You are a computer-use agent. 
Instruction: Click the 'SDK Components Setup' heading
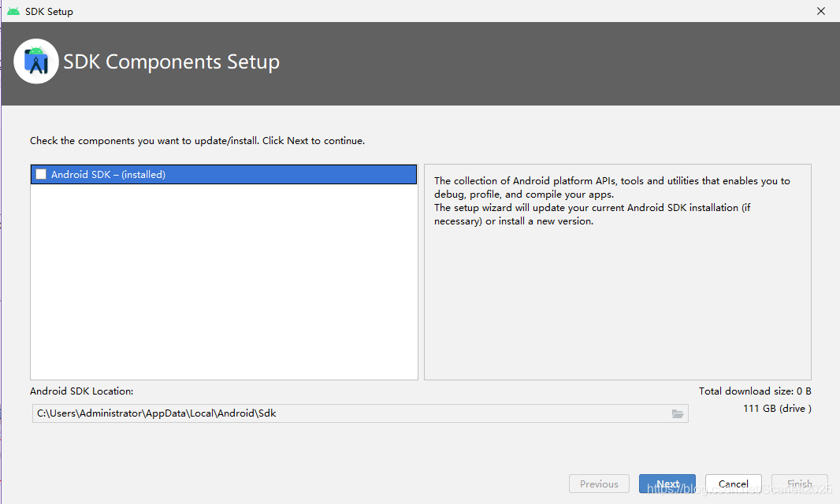[x=172, y=62]
